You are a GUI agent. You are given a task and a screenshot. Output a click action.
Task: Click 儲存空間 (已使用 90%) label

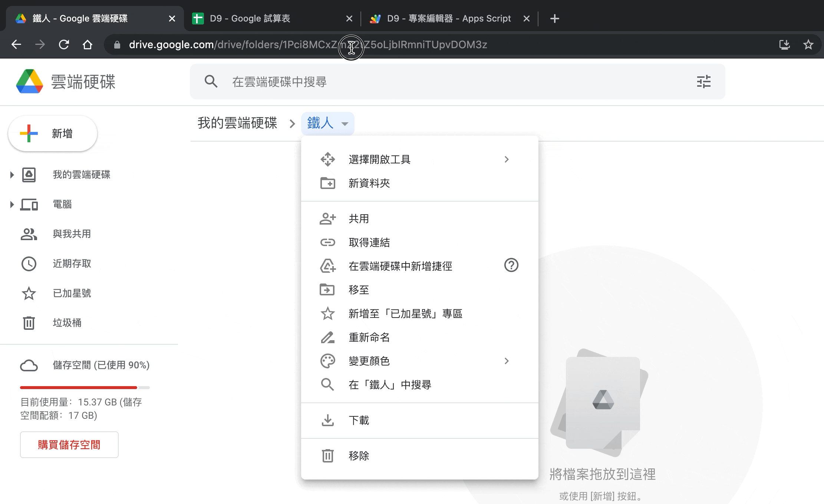coord(101,365)
